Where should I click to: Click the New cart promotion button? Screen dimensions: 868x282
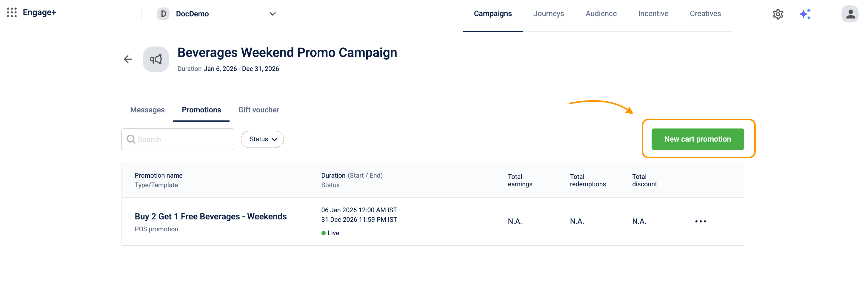697,139
